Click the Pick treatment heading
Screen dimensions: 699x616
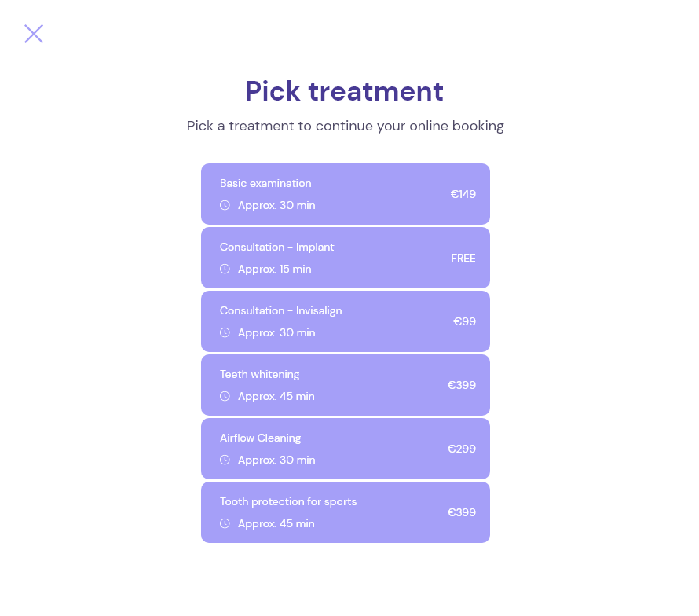coord(344,91)
